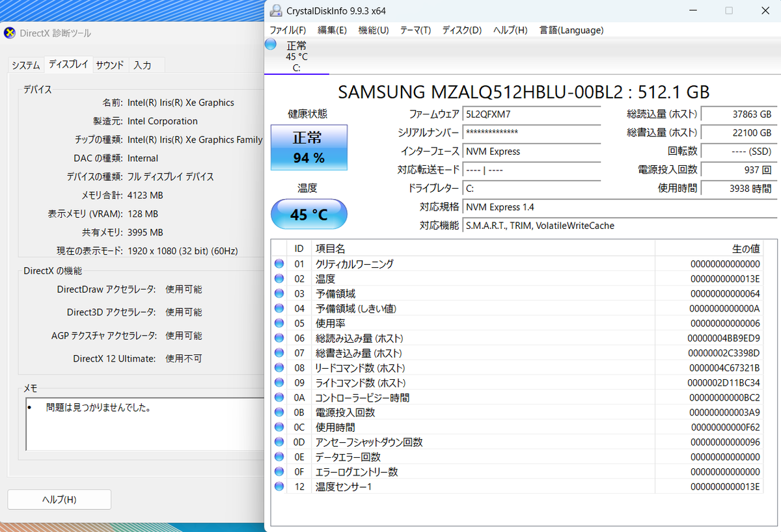Open the 機能(U) menu

[x=374, y=30]
